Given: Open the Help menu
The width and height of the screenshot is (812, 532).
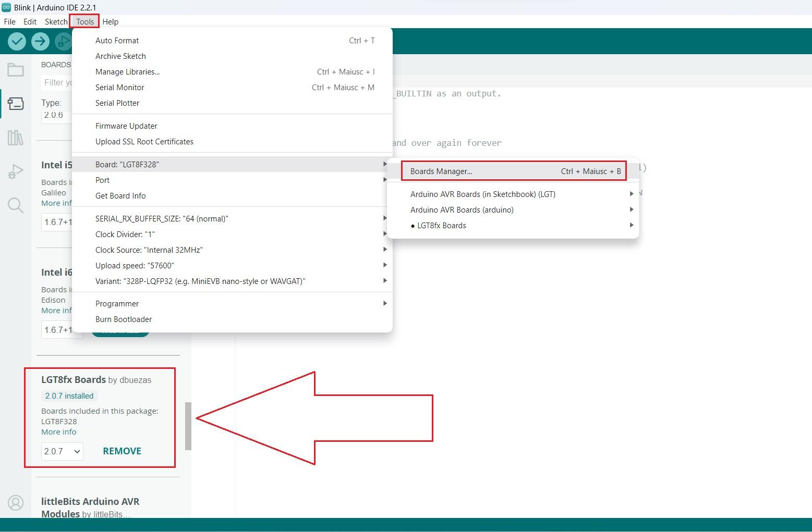Looking at the screenshot, I should pos(110,21).
